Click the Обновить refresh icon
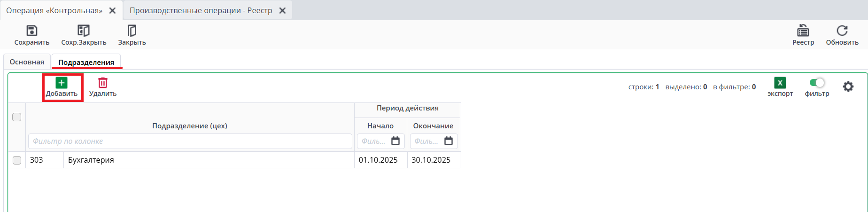Viewport: 868px width, 212px height. click(x=842, y=31)
